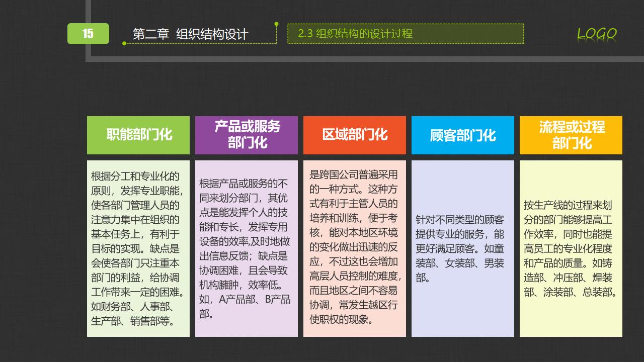Select the yellow 流程或过程部门化 header box
644x362 pixels.
click(x=571, y=135)
